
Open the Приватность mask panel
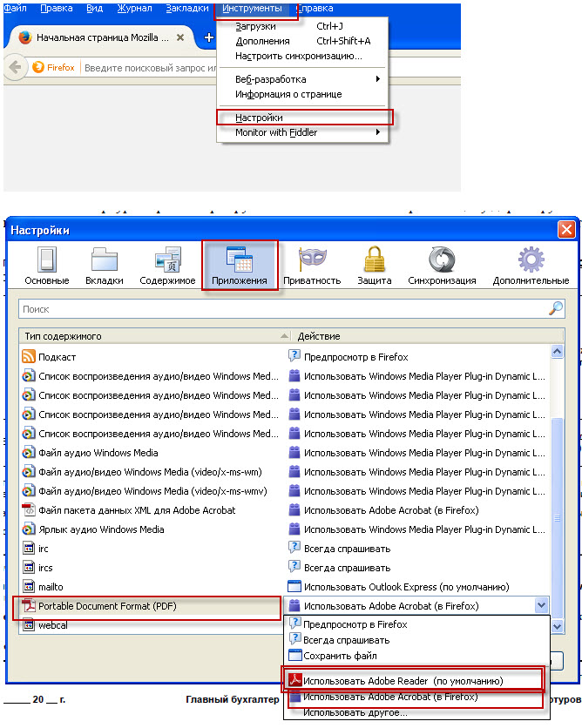312,265
